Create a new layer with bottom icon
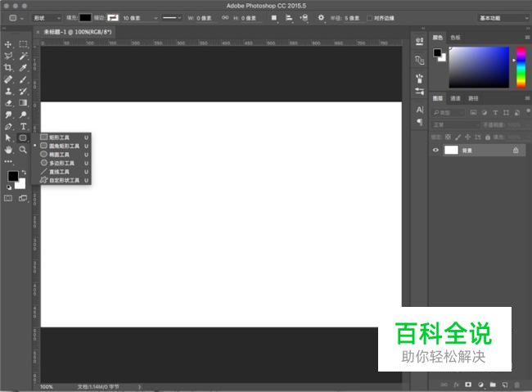Screen dimensions: 532x392 pyautogui.click(x=505, y=384)
